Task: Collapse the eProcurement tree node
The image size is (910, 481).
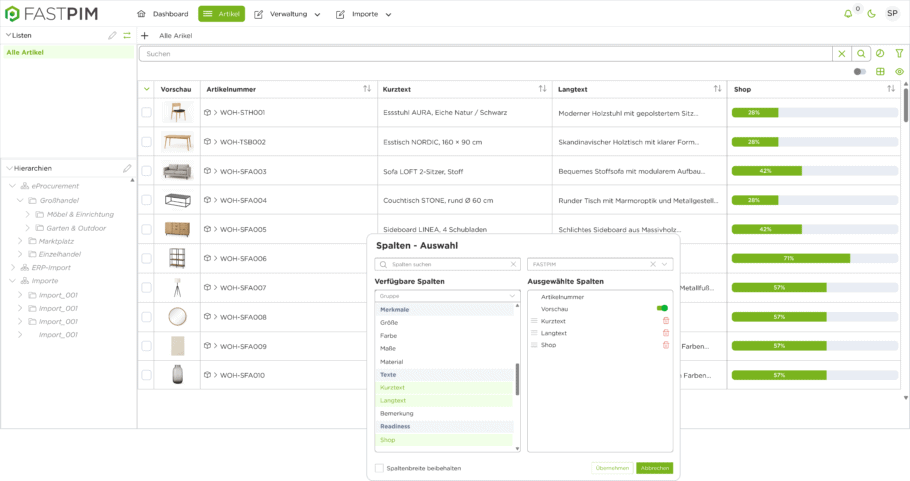Action: tap(12, 186)
